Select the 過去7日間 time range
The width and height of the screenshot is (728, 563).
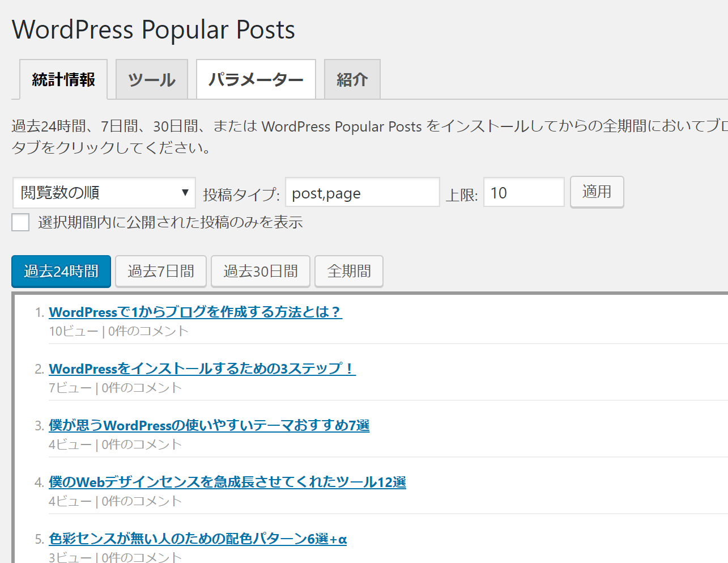click(161, 272)
